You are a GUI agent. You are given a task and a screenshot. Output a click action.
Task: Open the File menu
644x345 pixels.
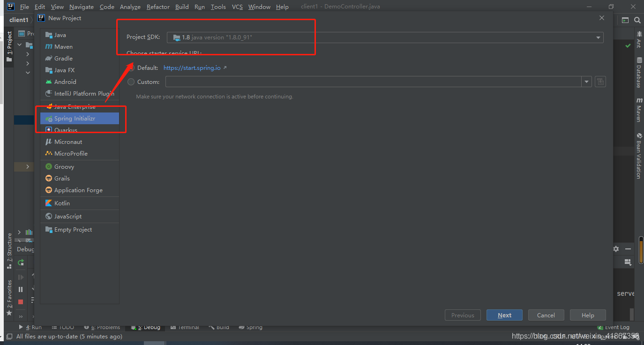(x=24, y=7)
